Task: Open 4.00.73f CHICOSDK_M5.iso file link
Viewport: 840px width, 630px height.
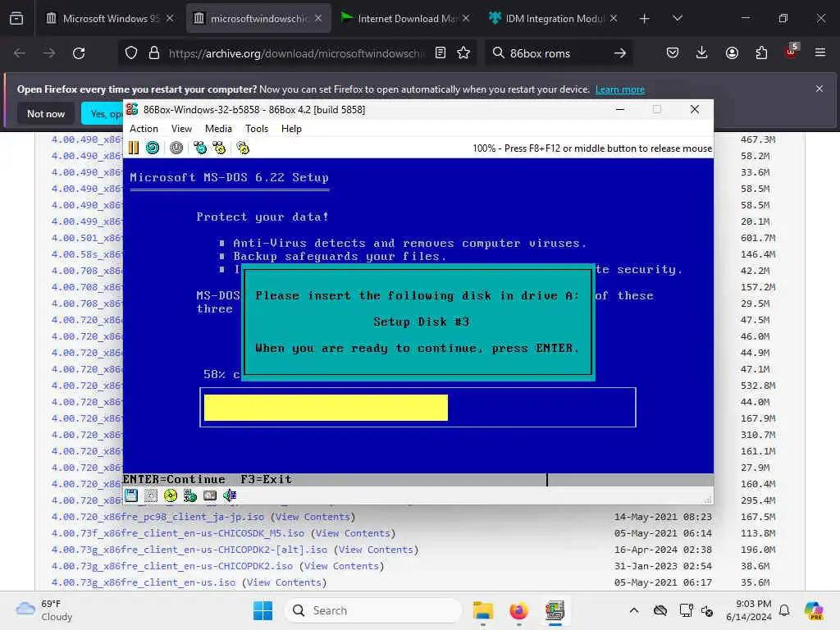Action: [178, 533]
